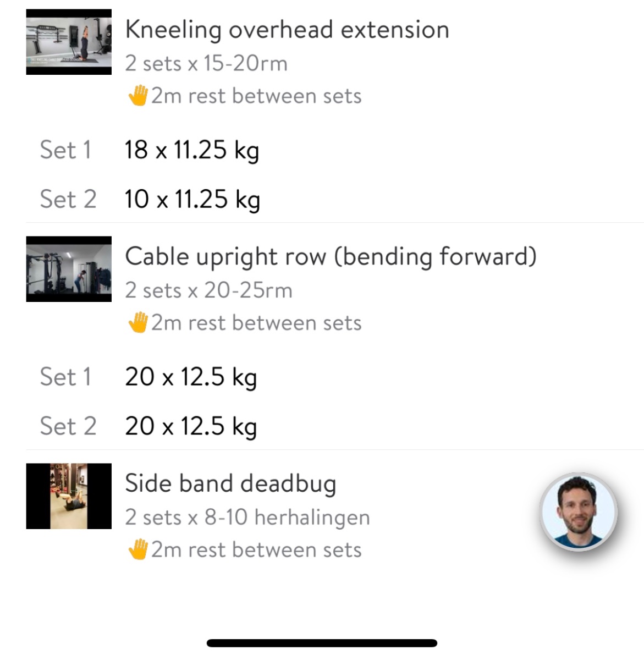Screen dimensions: 644x660
Task: Open the Cable upright row video thumbnail
Action: tap(69, 269)
